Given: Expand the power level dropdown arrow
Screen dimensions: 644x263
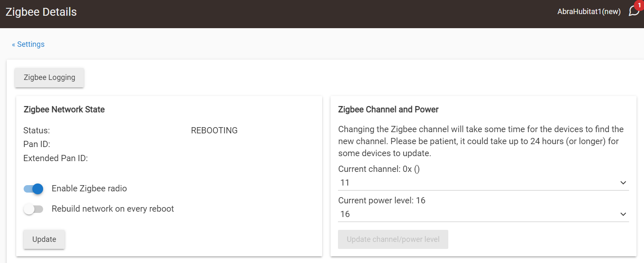Looking at the screenshot, I should pyautogui.click(x=623, y=214).
